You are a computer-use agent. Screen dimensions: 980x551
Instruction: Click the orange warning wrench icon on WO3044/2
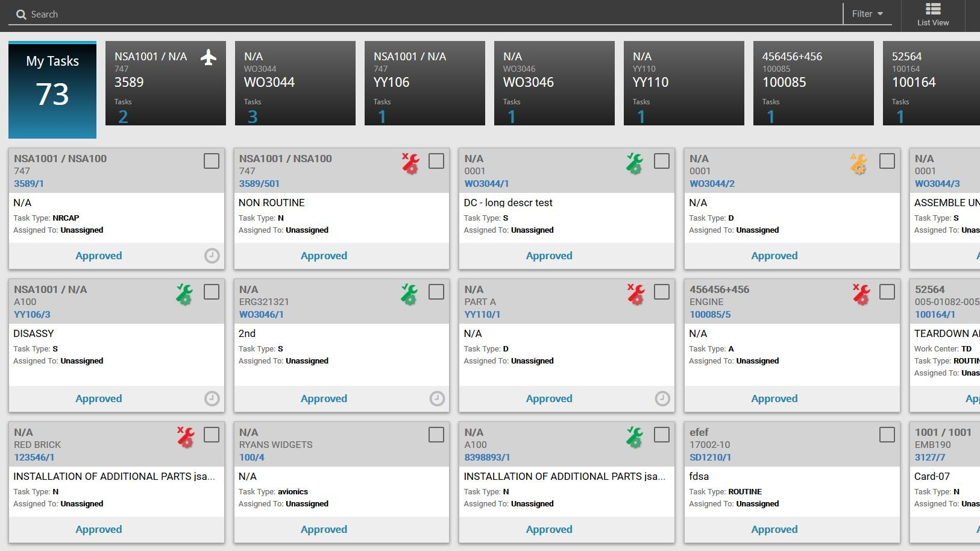[x=859, y=163]
